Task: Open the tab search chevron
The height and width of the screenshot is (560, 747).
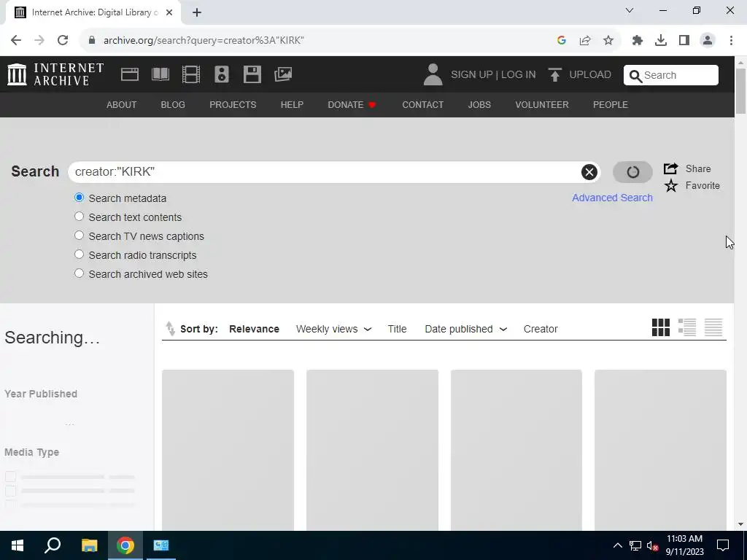Action: 629,10
